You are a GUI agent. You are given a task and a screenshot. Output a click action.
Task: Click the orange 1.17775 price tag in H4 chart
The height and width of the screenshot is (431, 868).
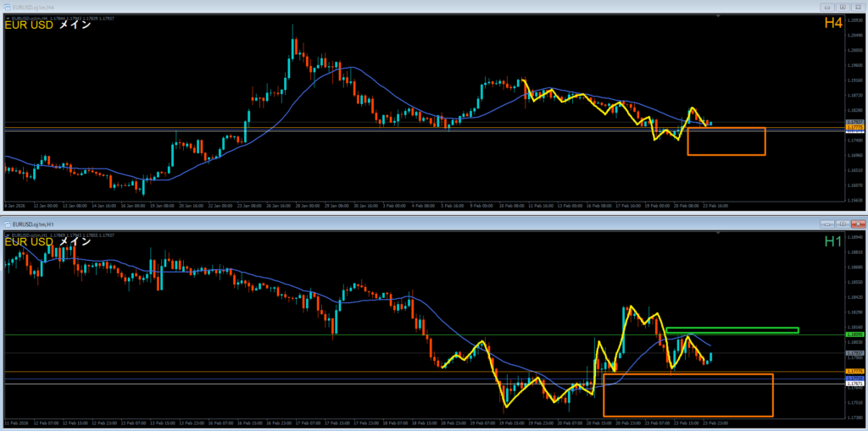[x=855, y=128]
